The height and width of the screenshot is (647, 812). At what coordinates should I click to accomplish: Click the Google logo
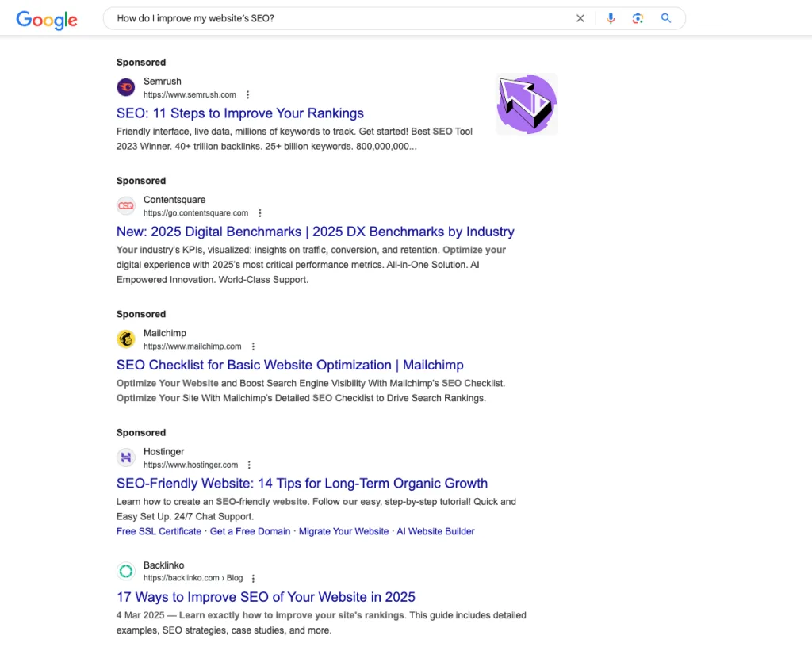[47, 20]
